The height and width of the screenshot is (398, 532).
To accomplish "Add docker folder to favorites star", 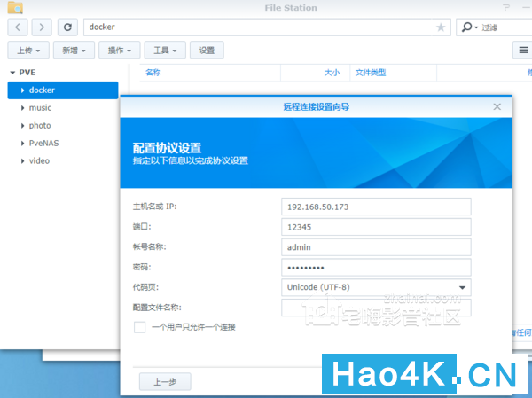I will (x=441, y=27).
